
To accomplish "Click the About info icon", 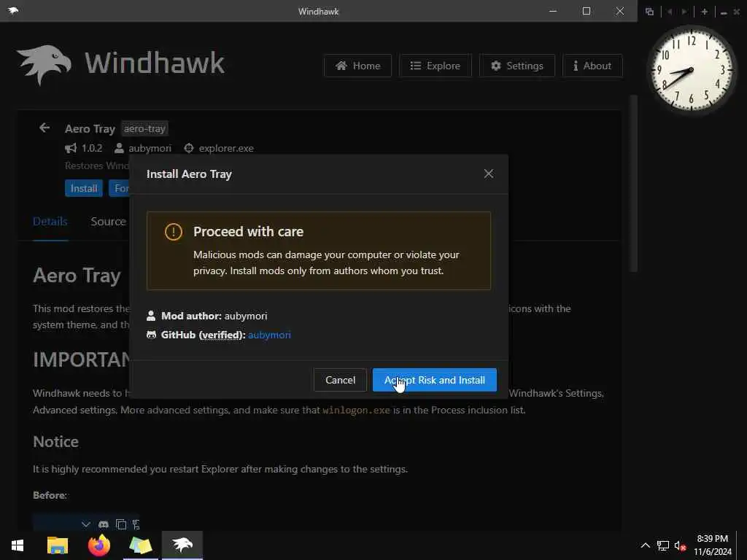I will (576, 66).
